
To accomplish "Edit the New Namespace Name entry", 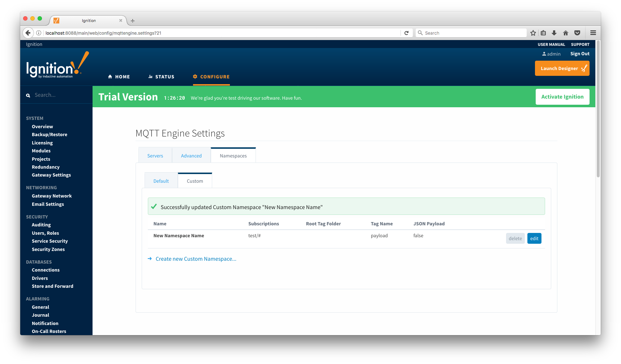I will [x=534, y=238].
